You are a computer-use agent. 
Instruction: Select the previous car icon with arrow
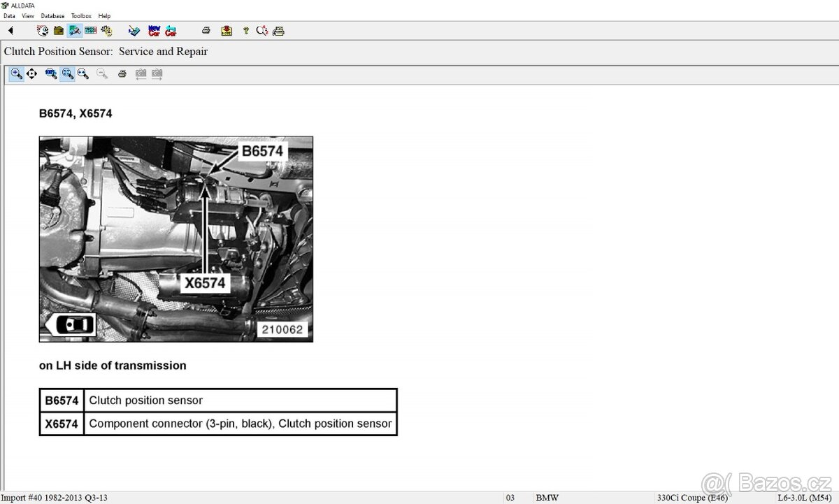coord(171,31)
